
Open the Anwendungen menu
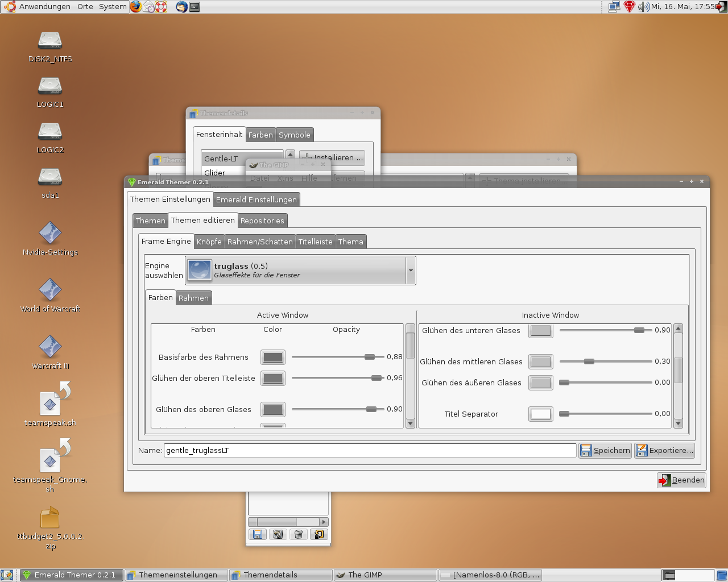coord(45,7)
